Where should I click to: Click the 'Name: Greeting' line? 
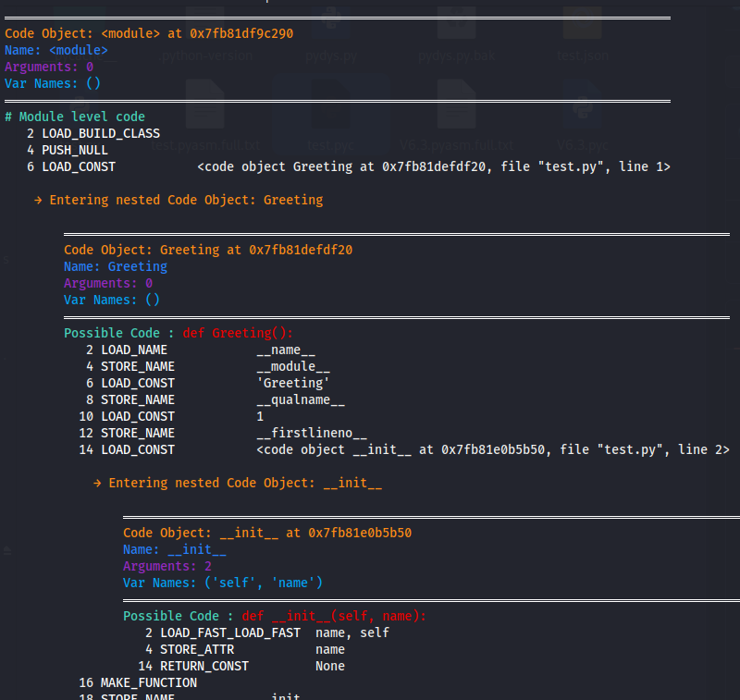point(115,266)
